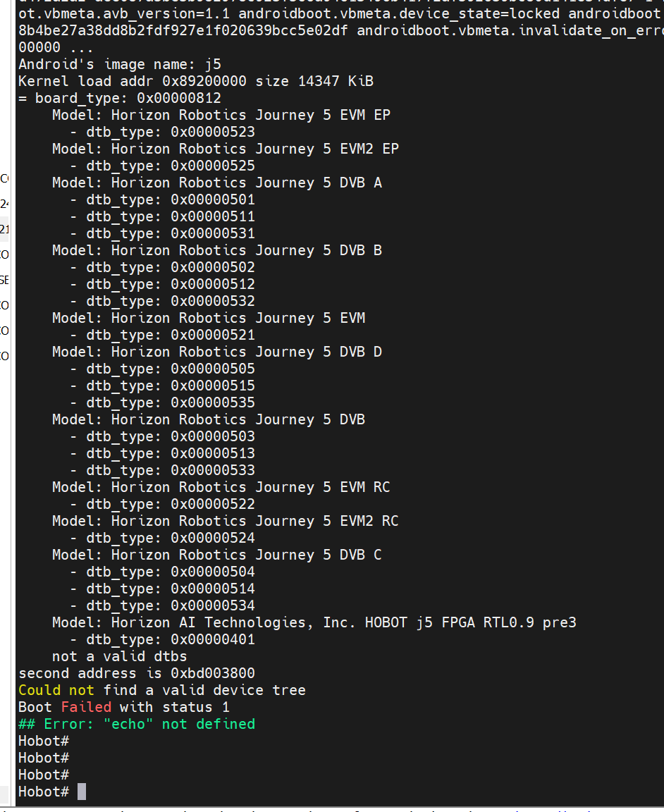
Task: Click the "Journey 5 EVM2 RC" model line
Action: point(226,521)
